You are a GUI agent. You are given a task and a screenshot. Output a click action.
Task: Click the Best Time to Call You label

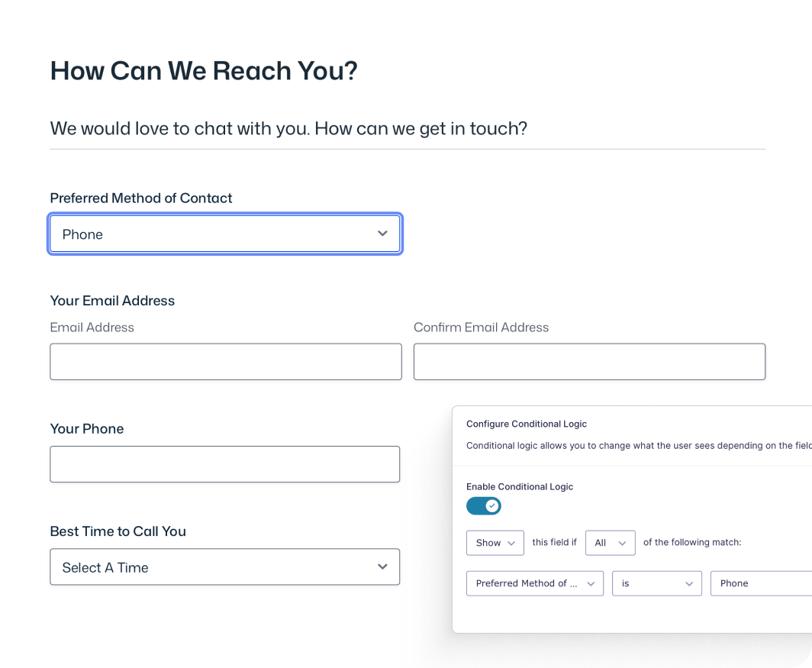click(118, 531)
